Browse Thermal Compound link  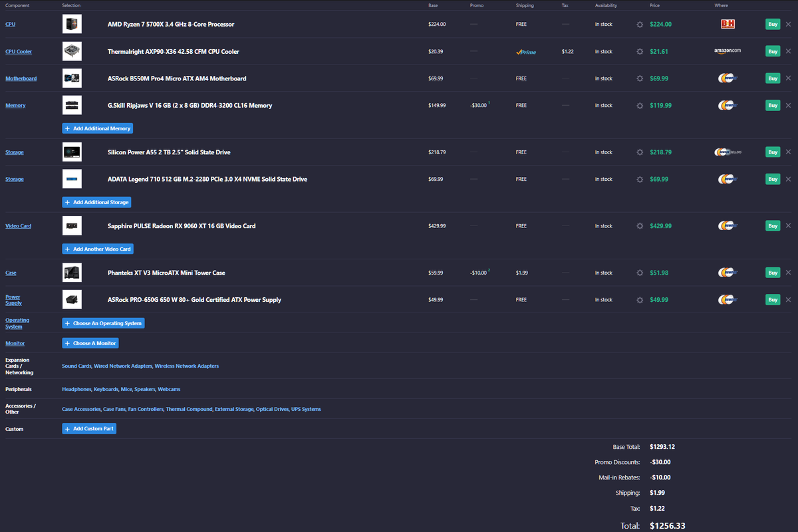(190, 409)
